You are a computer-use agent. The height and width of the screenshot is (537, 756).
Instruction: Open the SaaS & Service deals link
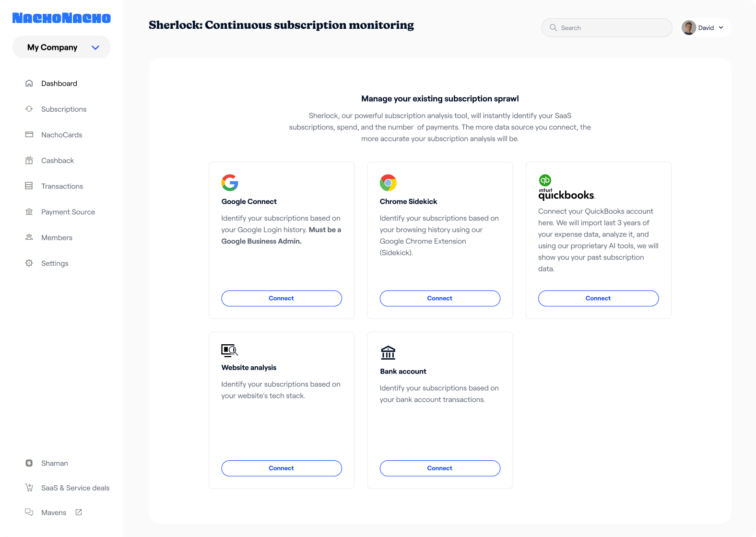point(75,488)
